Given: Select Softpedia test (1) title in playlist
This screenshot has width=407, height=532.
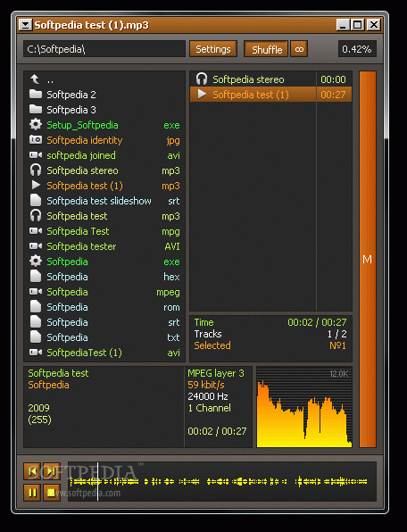Looking at the screenshot, I should coord(251,95).
